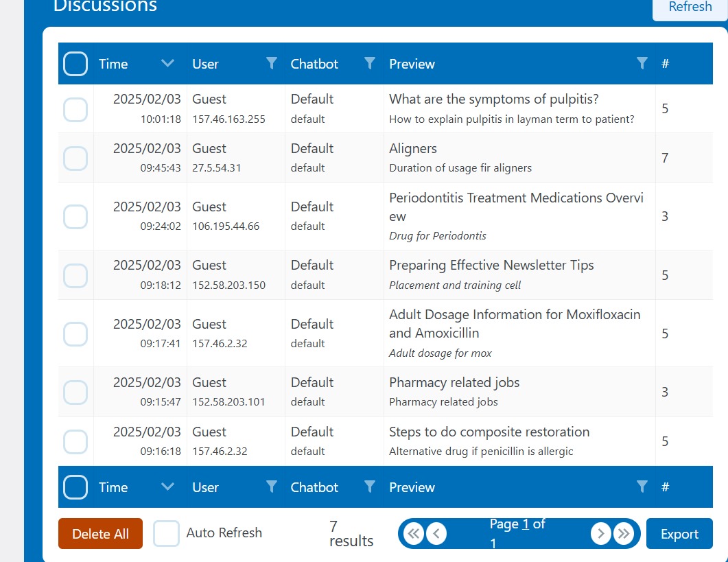Open Preparing Effective Newsletter Tips discussion
The width and height of the screenshot is (728, 562).
[491, 266]
